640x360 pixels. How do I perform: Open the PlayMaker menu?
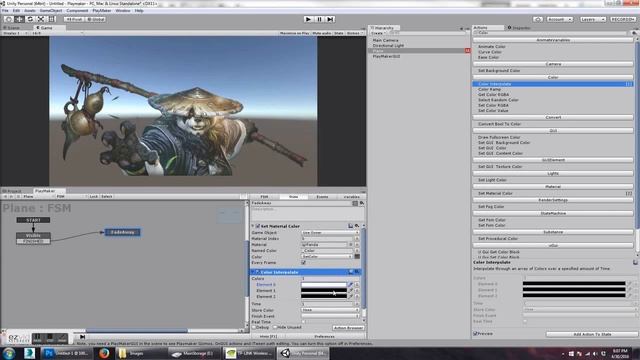click(102, 11)
